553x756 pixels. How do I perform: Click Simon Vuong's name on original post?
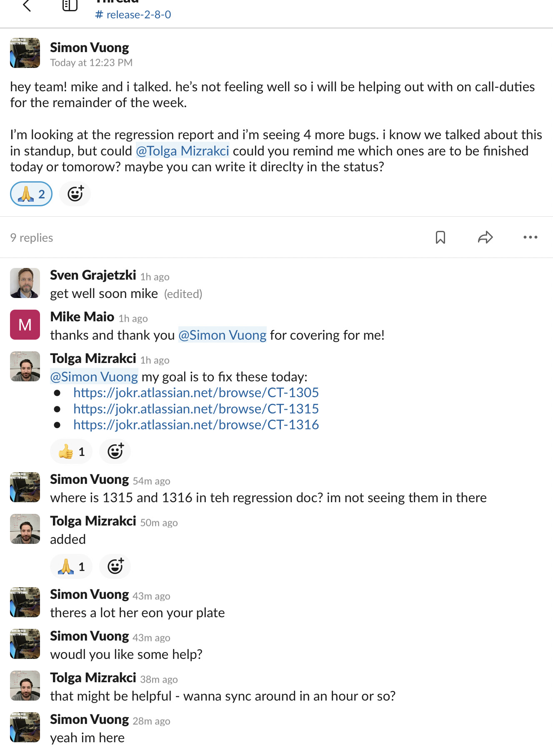tap(90, 48)
